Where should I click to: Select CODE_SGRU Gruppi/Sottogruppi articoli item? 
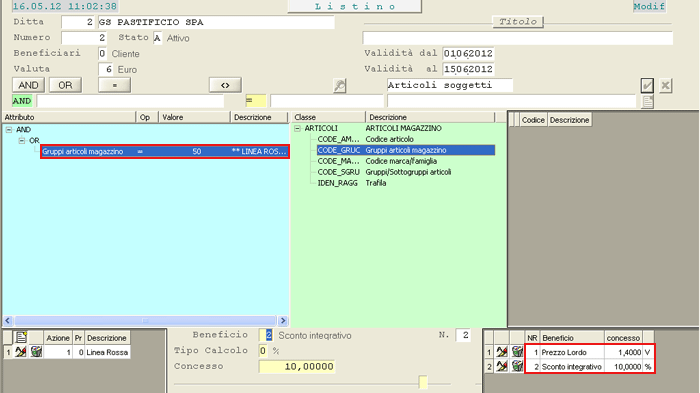click(384, 172)
